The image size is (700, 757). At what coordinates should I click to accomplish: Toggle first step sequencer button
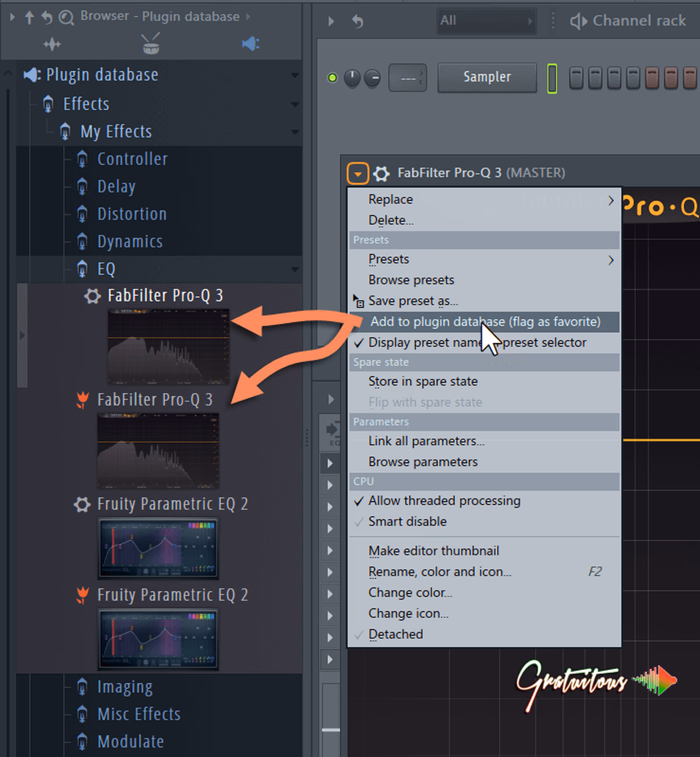coord(576,77)
